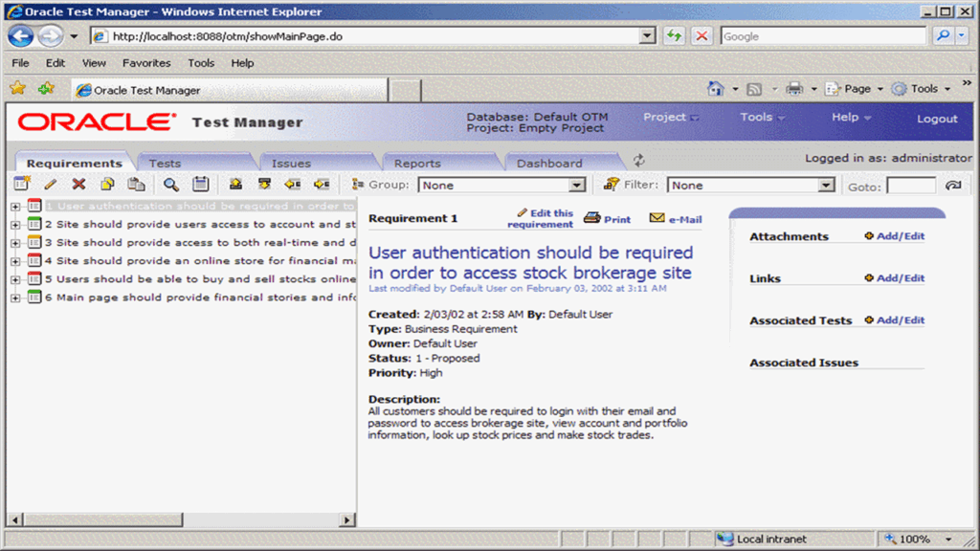Viewport: 980px width, 551px height.
Task: Select requirement 5 Users should be able to buy
Action: [200, 279]
